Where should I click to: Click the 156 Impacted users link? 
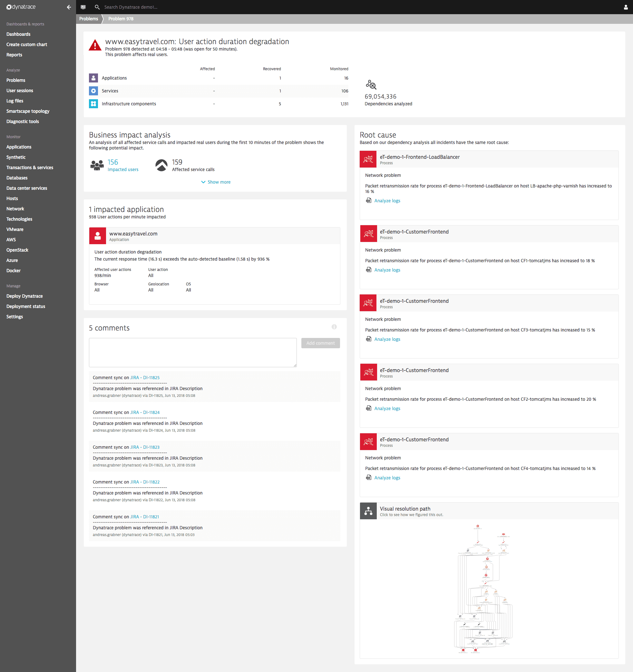123,165
